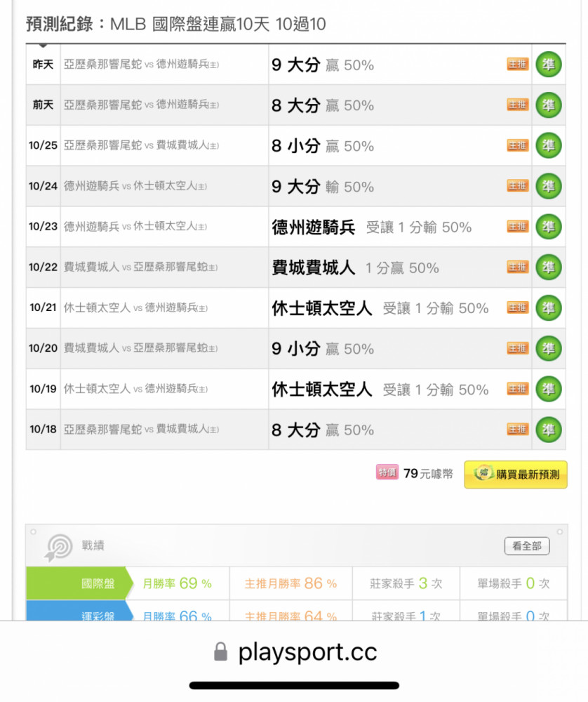Screen dimensions: 588x702
Task: Click the green 準 icon in the 10/21 row
Action: [549, 308]
